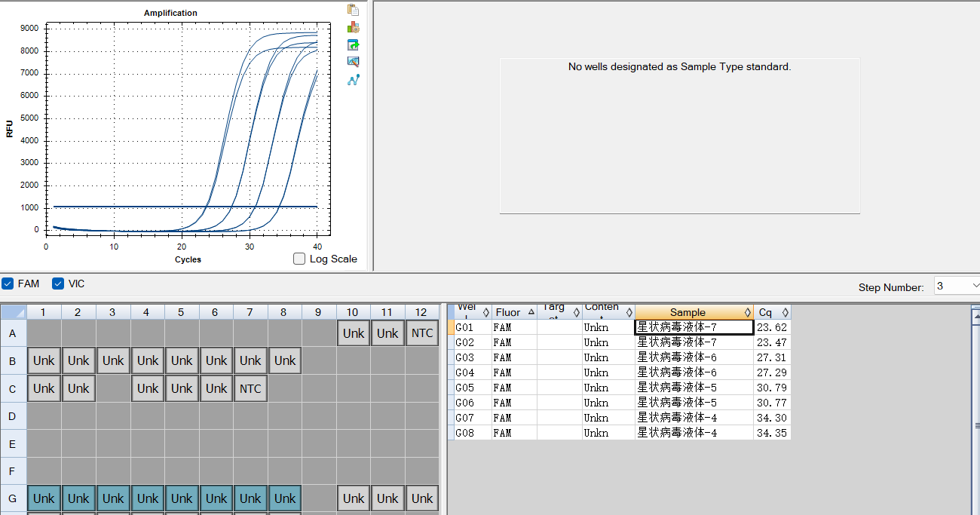Select the G04 row well cell

473,372
